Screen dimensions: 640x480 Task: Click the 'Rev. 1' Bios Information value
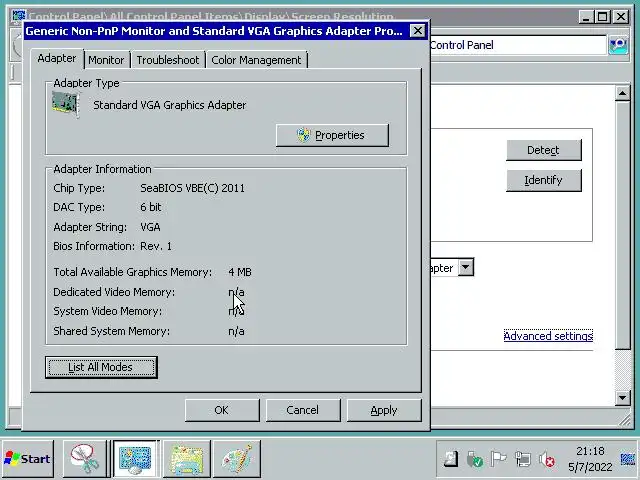(x=156, y=246)
